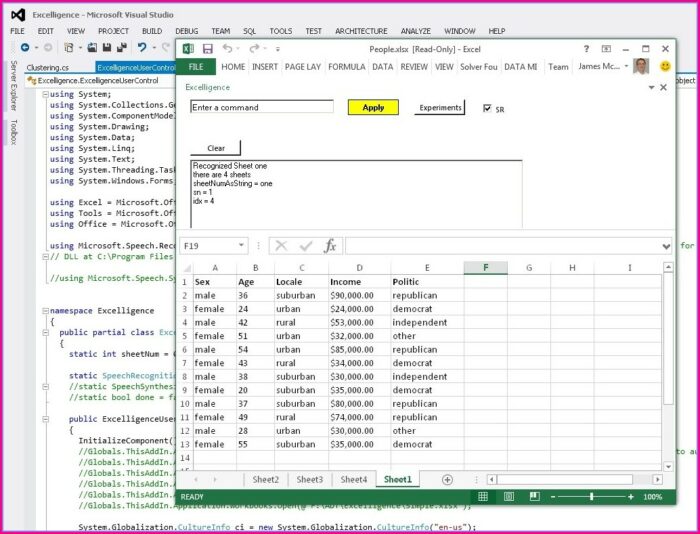Viewport: 700px width, 534px height.
Task: Close the Excelligence task pane
Action: coord(663,87)
